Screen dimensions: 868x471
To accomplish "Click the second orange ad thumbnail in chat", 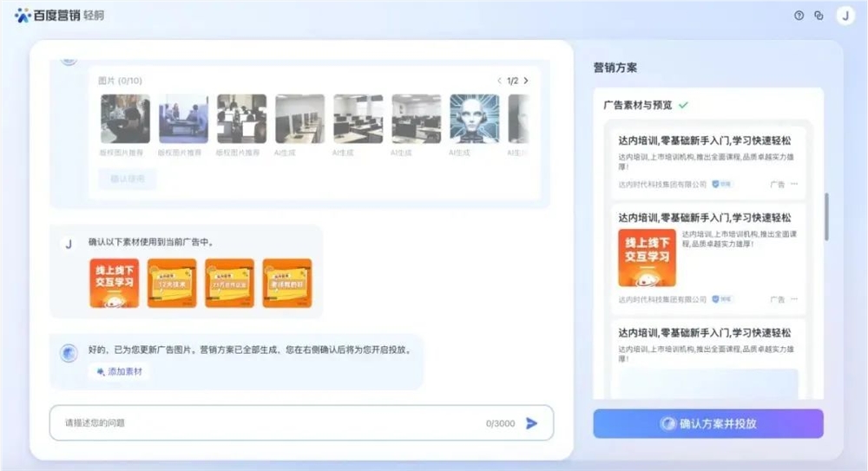I will pos(172,283).
